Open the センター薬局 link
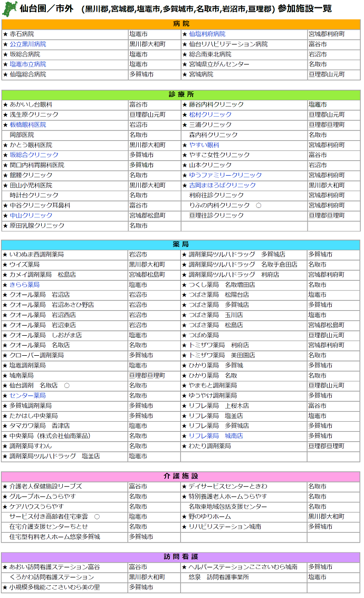The image size is (364, 598). (27, 395)
